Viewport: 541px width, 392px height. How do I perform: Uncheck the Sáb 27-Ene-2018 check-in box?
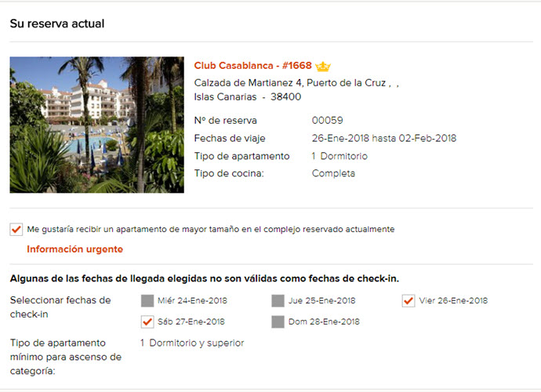point(147,321)
